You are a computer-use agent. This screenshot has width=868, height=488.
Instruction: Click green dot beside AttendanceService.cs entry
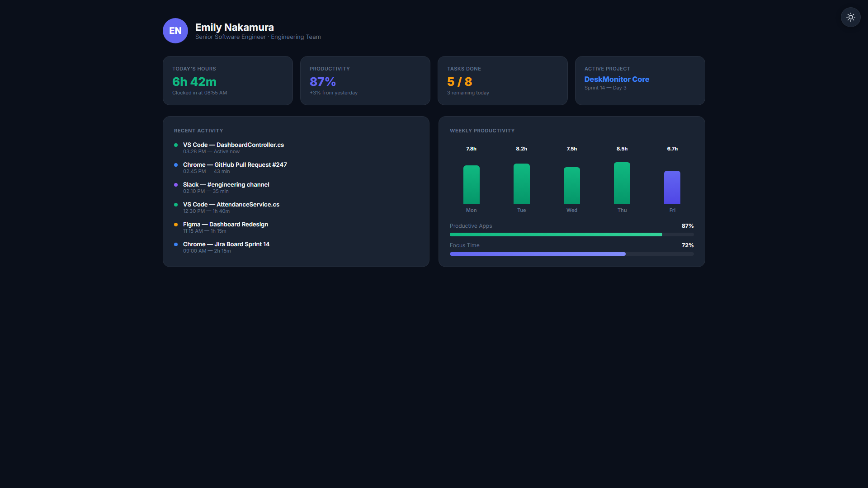point(176,205)
